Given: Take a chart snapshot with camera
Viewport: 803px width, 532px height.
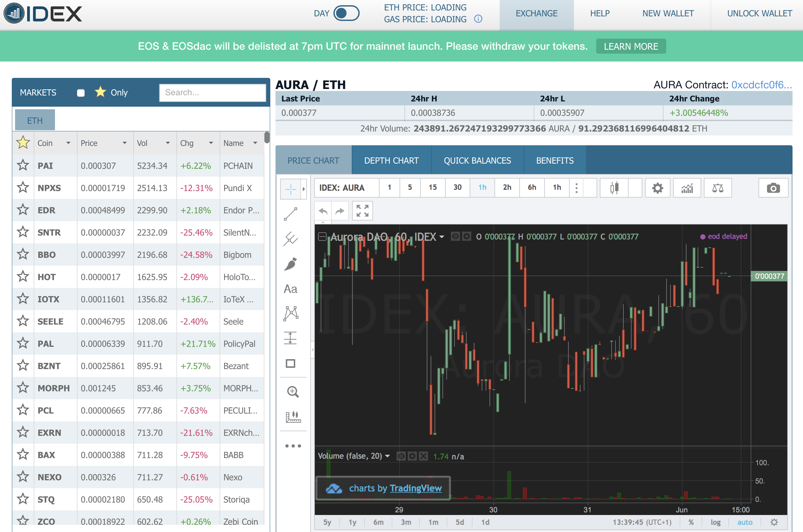Looking at the screenshot, I should pos(773,187).
